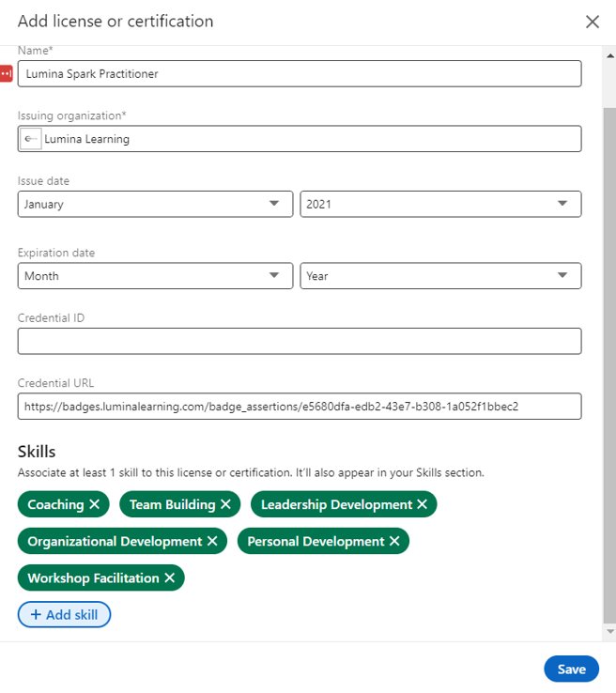616x693 pixels.
Task: Close the Add license dialog
Action: coord(593,22)
